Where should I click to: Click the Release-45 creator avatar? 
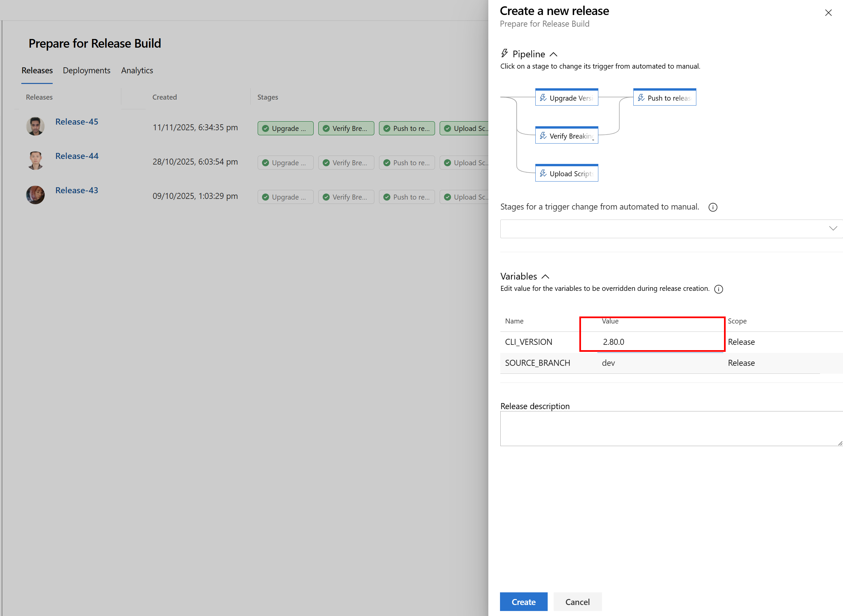point(35,126)
